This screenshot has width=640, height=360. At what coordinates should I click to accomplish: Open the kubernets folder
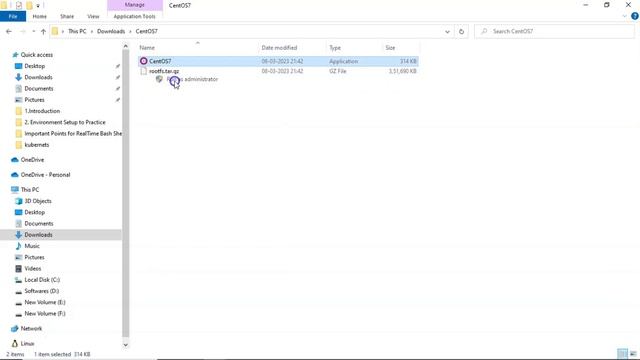pyautogui.click(x=37, y=145)
